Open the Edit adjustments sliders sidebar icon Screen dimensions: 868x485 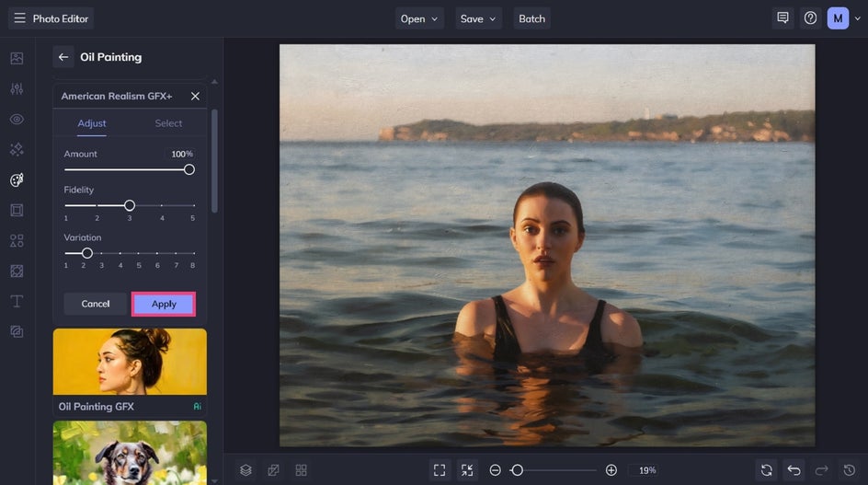point(17,88)
